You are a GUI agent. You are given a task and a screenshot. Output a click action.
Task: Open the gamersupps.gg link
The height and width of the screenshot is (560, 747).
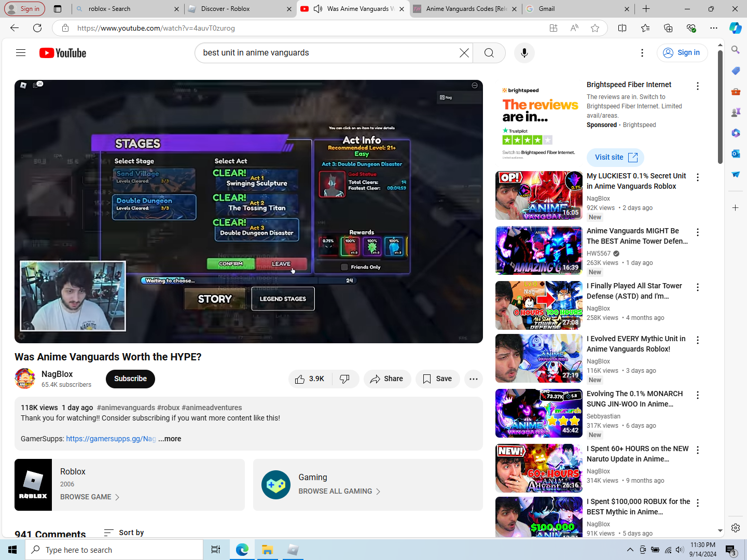pyautogui.click(x=111, y=439)
